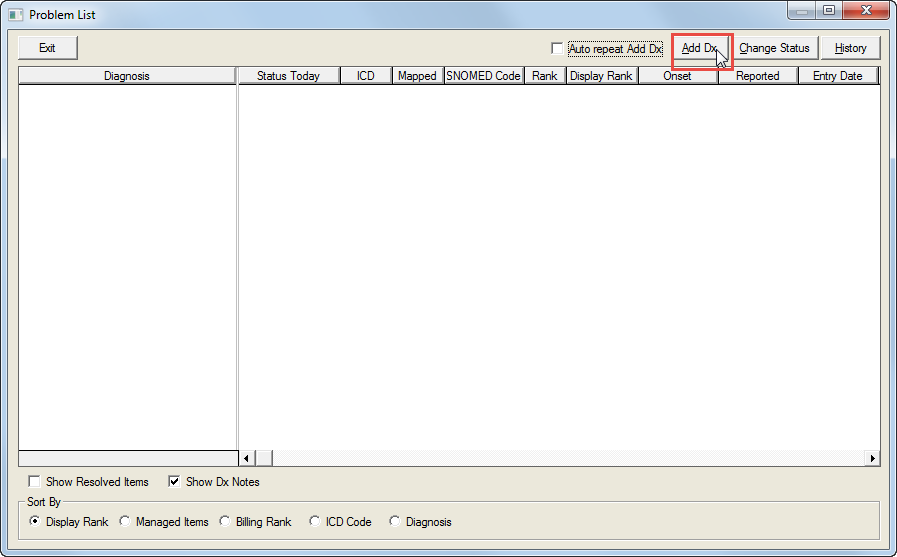The image size is (897, 557).
Task: Enable Auto repeat Add Dx checkbox
Action: coord(558,49)
